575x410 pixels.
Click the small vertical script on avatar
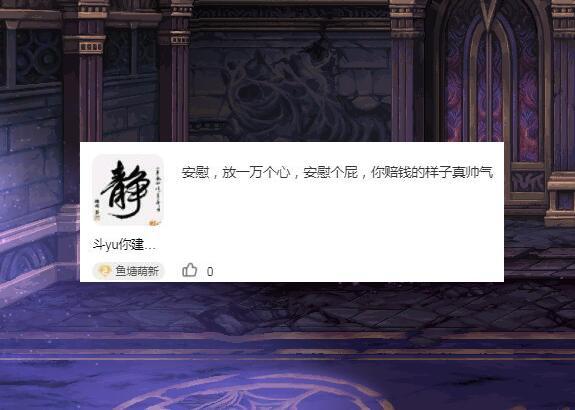pos(158,189)
